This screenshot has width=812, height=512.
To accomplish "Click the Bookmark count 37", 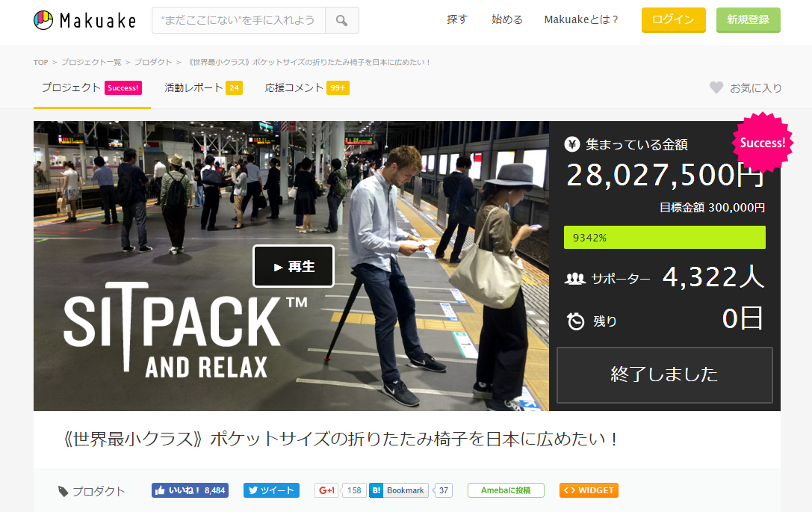I will [444, 490].
